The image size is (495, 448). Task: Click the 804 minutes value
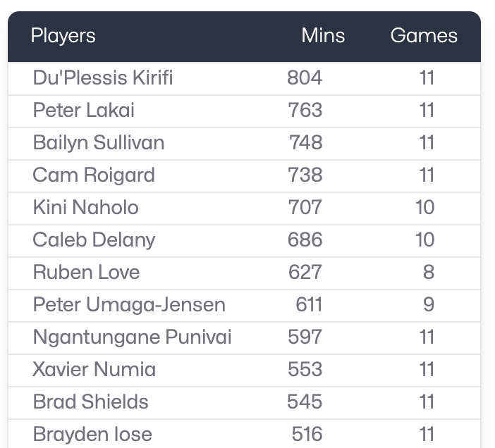(305, 77)
